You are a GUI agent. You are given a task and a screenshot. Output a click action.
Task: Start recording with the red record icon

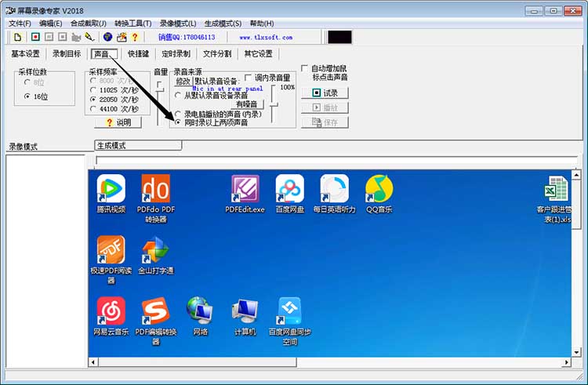coord(35,37)
